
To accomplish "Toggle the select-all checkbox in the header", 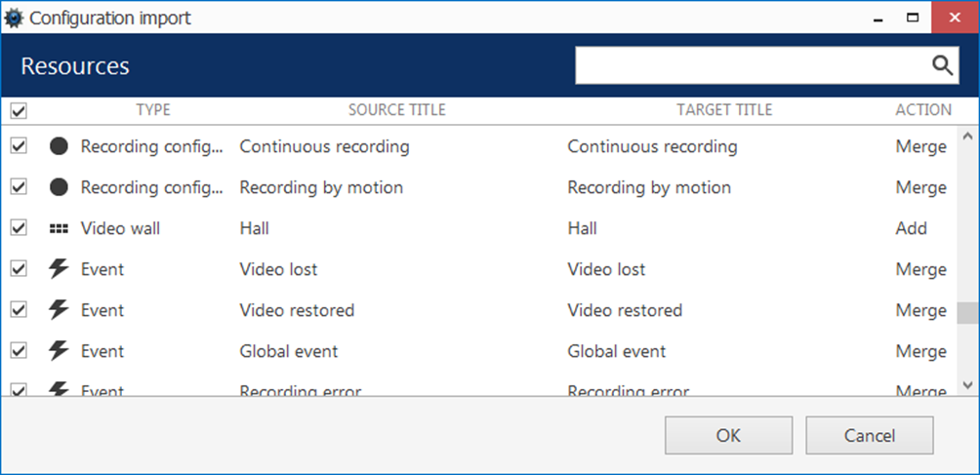I will click(19, 111).
